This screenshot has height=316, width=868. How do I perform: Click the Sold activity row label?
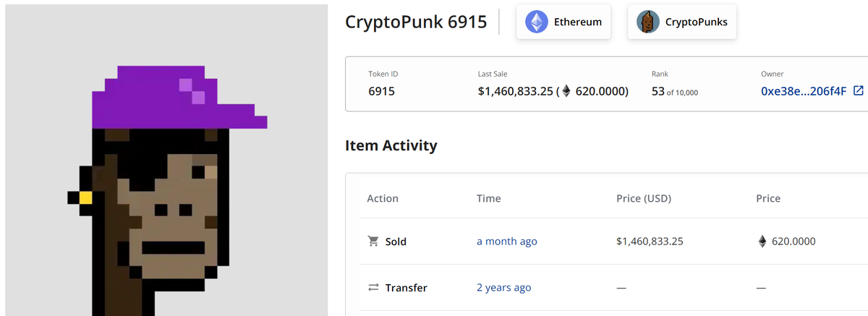tap(396, 242)
